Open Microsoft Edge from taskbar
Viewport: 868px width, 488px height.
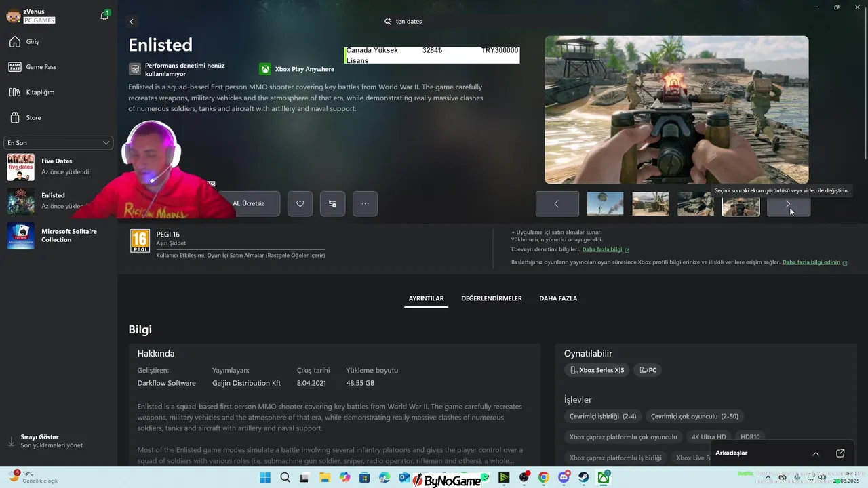(x=384, y=478)
